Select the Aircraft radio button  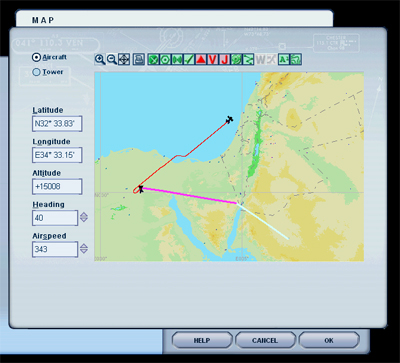pyautogui.click(x=36, y=57)
